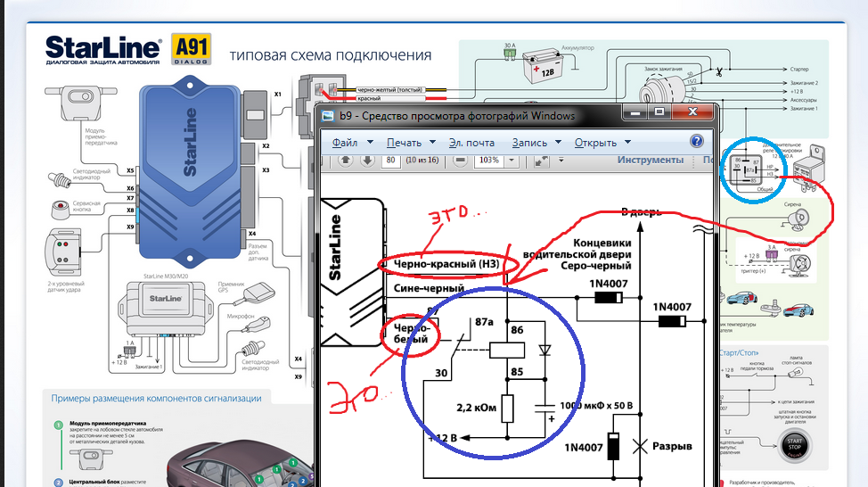Click the Разрыв label in the diagram
Image resolution: width=868 pixels, height=487 pixels.
pos(672,446)
